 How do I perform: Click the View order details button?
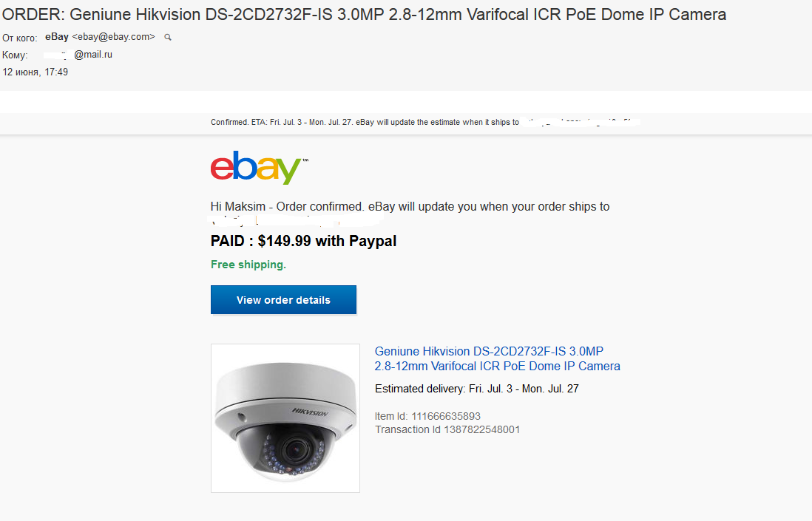[x=283, y=300]
